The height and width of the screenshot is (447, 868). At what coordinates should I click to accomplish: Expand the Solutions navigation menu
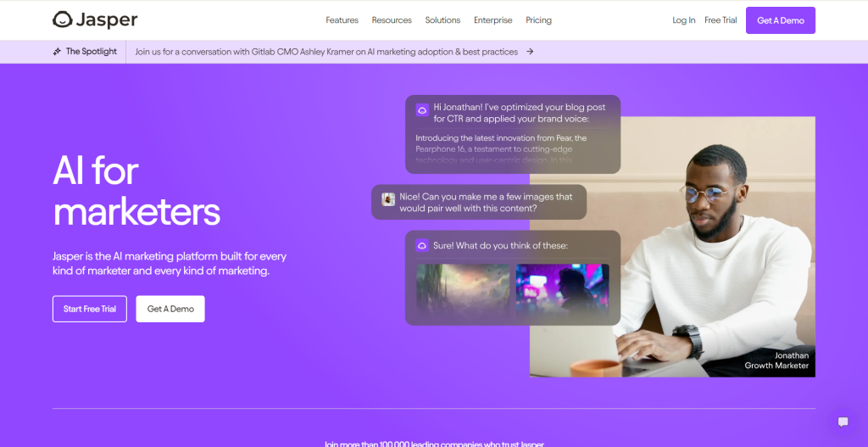(442, 20)
